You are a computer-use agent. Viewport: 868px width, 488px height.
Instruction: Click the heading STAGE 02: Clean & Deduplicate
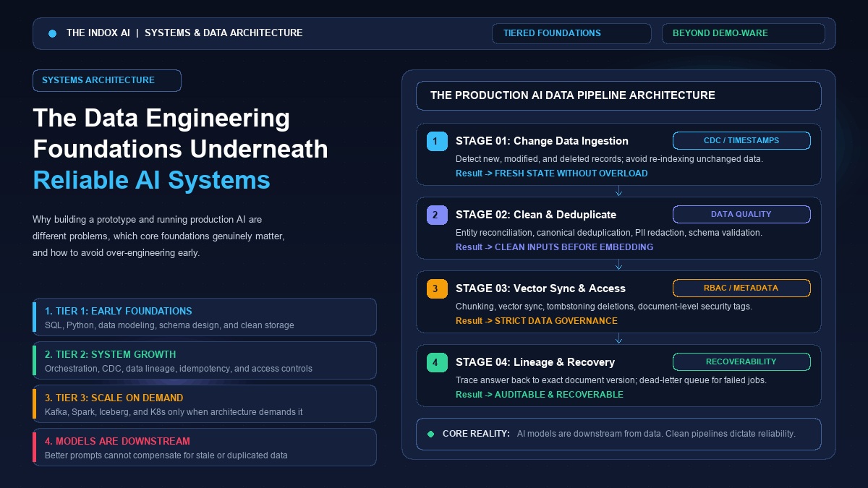click(x=536, y=215)
